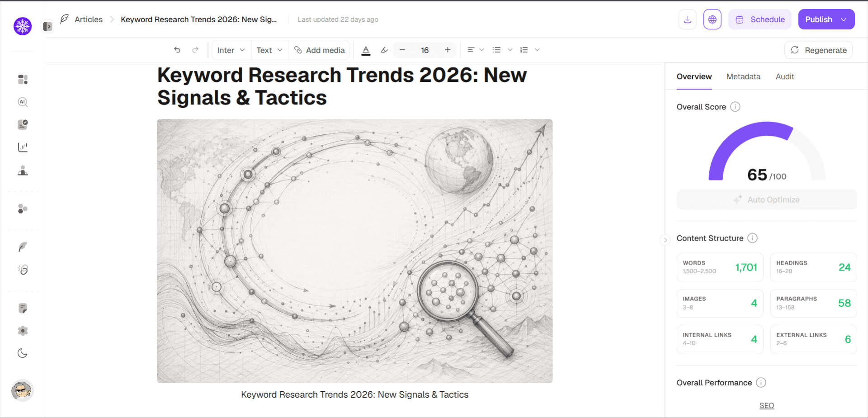Viewport: 868px width, 418px height.
Task: Click the Content Structure info icon
Action: tap(752, 238)
